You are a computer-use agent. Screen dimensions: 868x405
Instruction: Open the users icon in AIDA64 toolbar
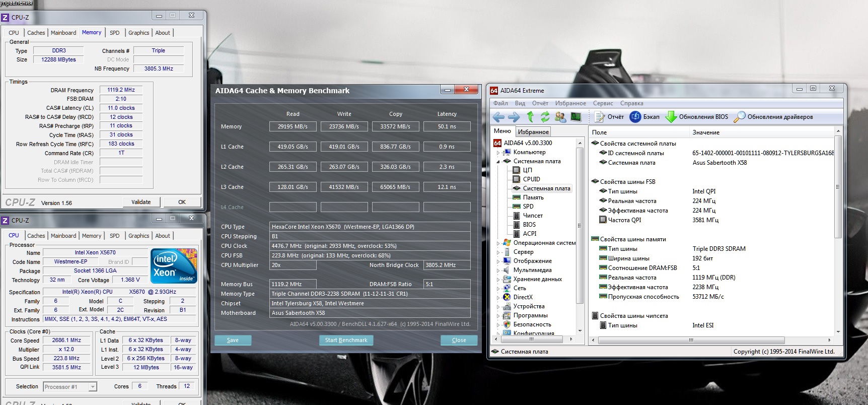(x=560, y=117)
